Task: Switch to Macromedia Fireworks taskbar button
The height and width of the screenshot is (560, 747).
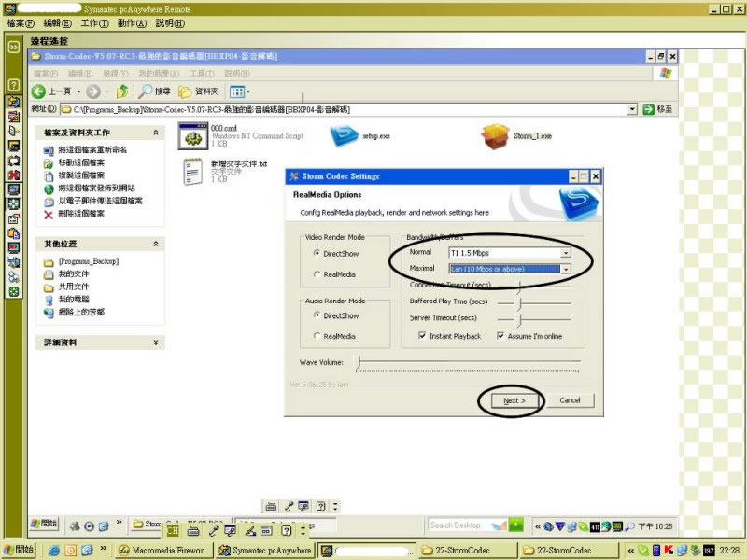Action: [x=164, y=551]
